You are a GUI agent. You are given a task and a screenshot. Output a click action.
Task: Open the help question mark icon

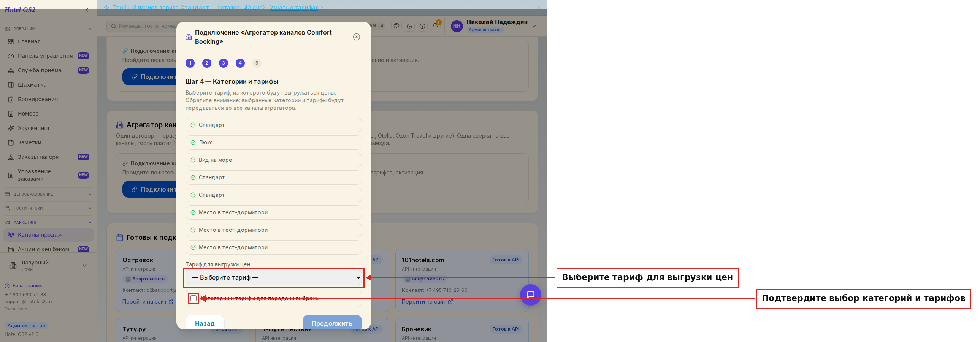(422, 26)
